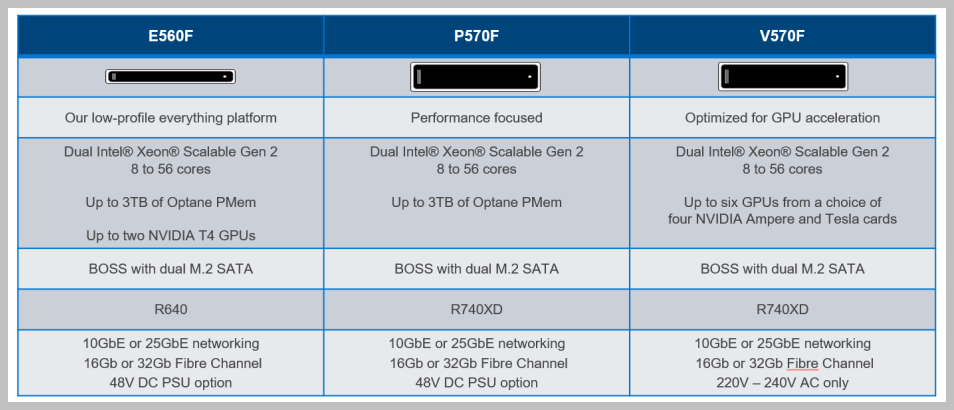The image size is (954, 410).
Task: Click the R740XD cell under P570F
Action: click(476, 310)
